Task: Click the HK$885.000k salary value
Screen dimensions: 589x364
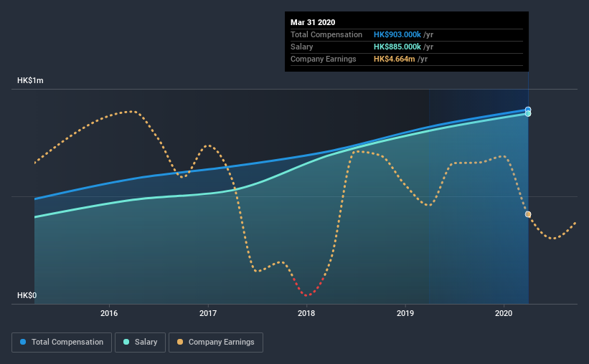Action: [397, 47]
